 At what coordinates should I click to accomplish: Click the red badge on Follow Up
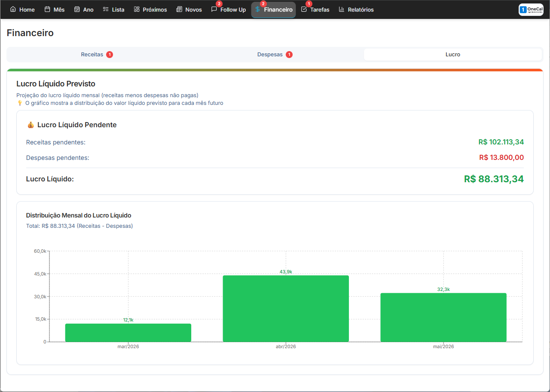click(219, 4)
